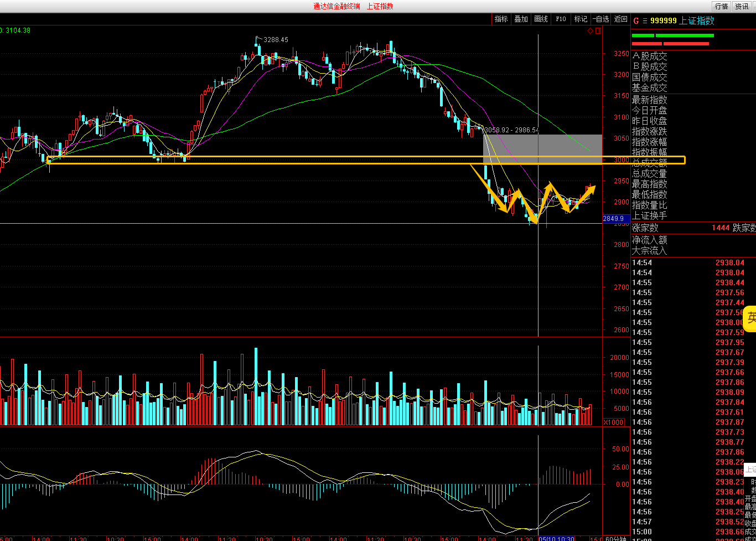
Task: Click the 返回 back button
Action: 620,19
